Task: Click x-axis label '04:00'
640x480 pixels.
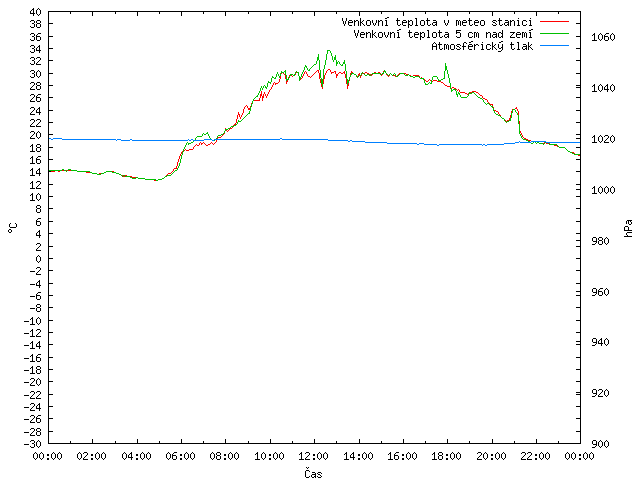Action: 136,456
